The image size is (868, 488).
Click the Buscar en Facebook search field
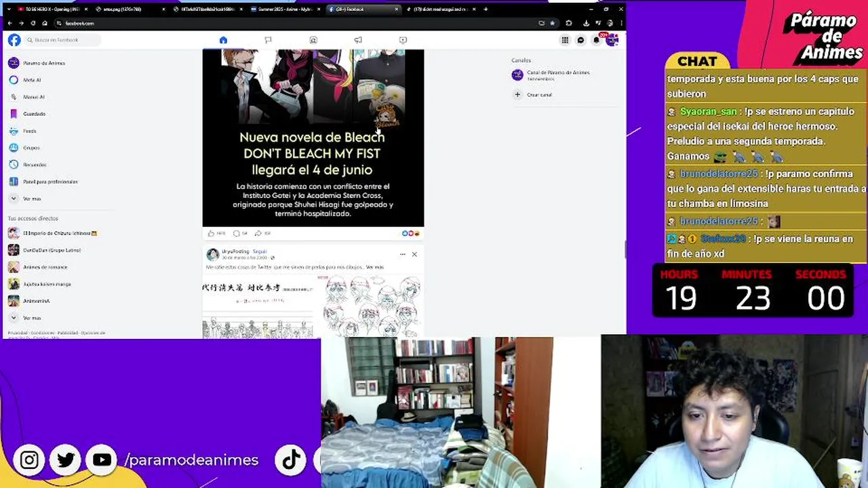[62, 40]
